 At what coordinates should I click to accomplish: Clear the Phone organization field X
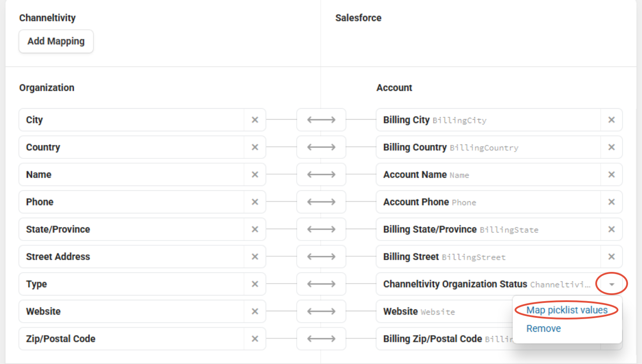[x=255, y=202]
